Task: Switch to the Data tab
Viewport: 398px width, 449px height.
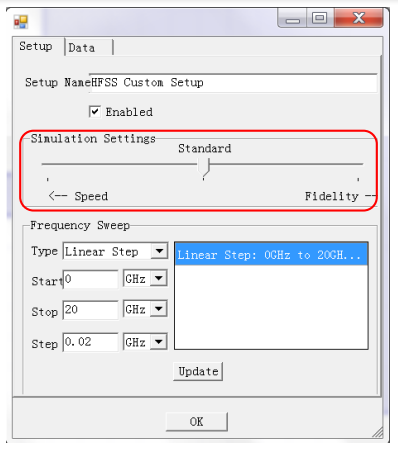Action: tap(89, 48)
